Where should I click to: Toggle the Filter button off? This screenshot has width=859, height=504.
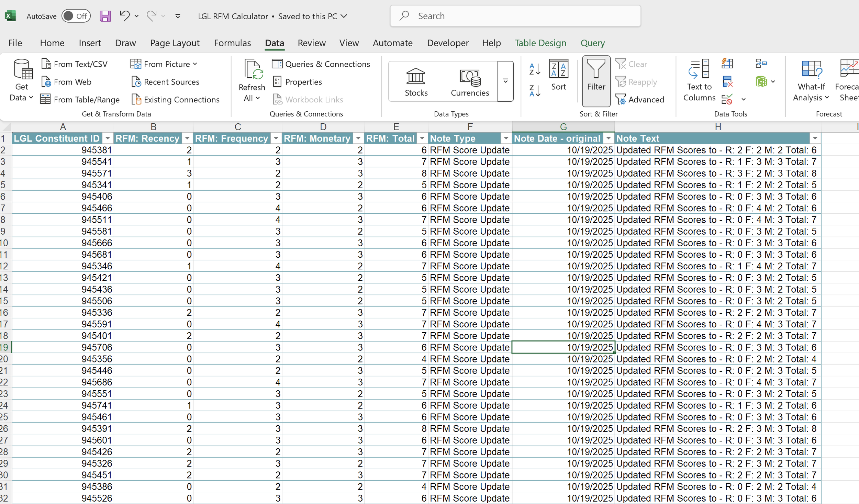[x=596, y=81]
